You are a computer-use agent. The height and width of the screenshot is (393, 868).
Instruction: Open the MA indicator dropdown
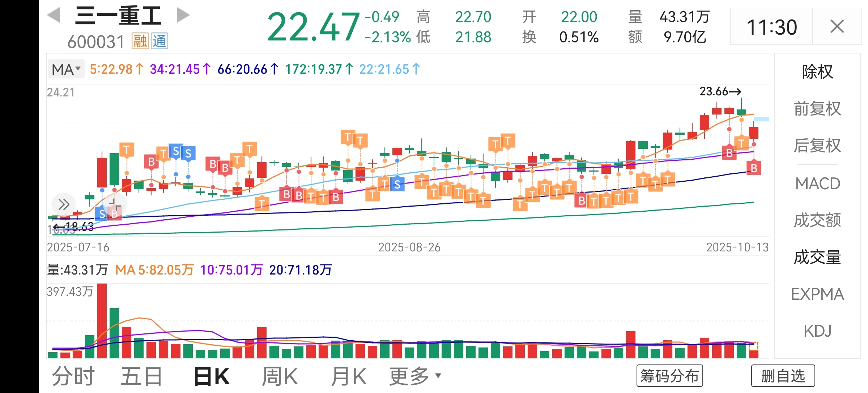(x=66, y=69)
